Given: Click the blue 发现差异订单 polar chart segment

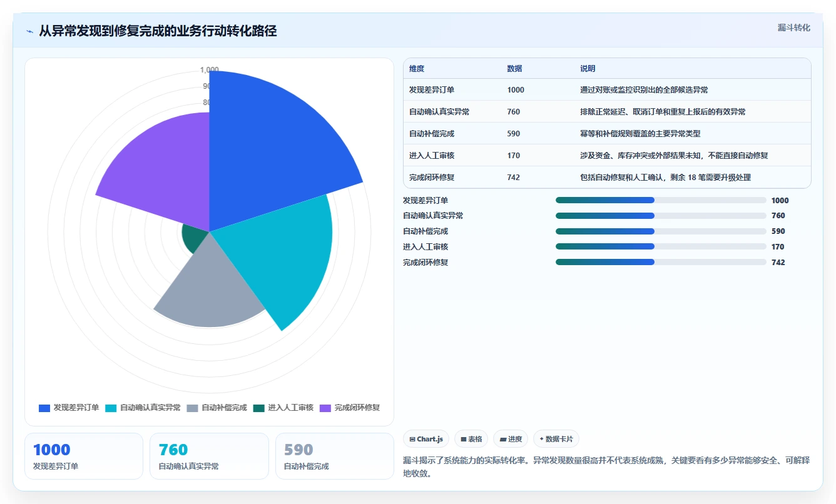Looking at the screenshot, I should pyautogui.click(x=269, y=150).
